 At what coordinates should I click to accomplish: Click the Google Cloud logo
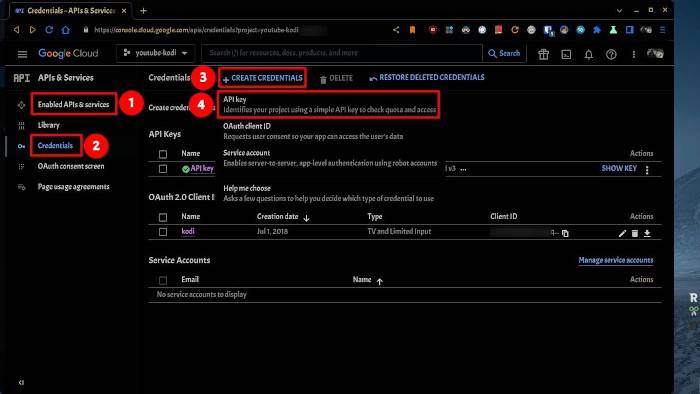click(68, 54)
